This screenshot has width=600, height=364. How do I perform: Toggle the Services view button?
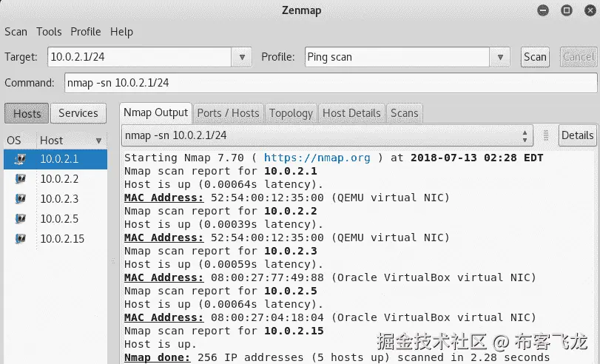pos(78,113)
